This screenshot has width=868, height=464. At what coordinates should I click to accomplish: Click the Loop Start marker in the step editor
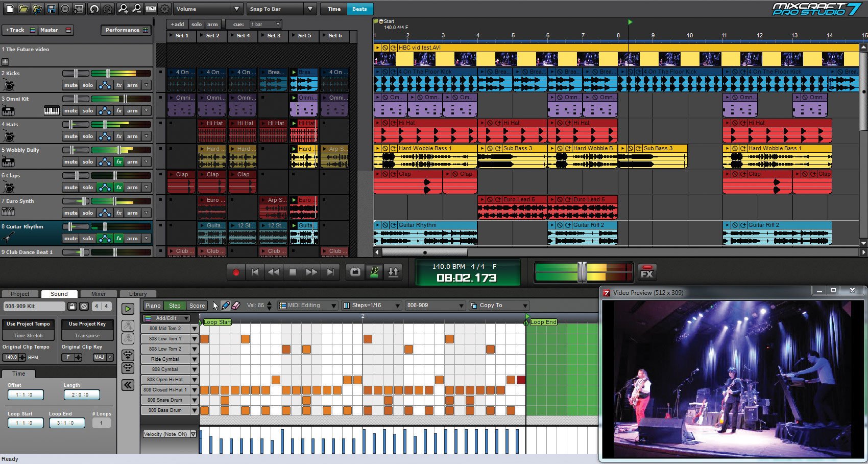(217, 322)
